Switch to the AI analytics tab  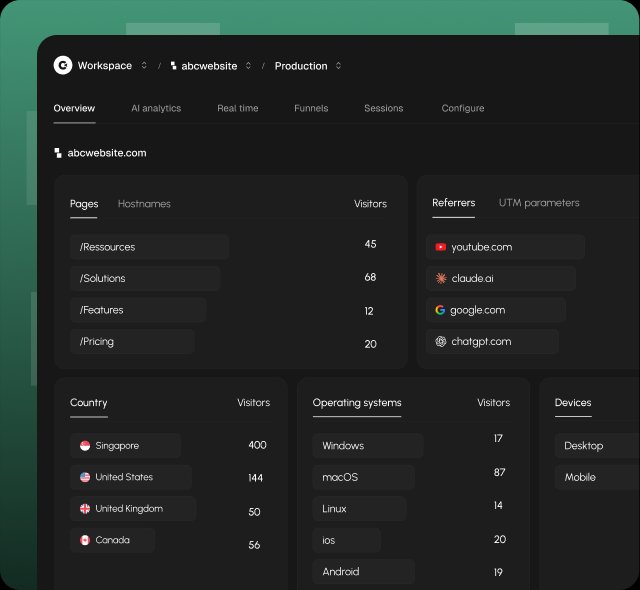point(156,108)
